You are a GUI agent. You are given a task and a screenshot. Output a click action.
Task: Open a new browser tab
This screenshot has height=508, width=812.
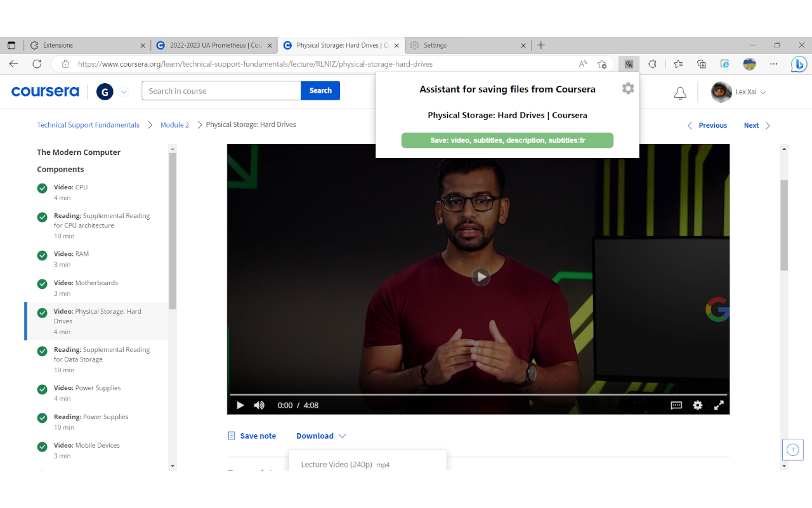tap(541, 45)
